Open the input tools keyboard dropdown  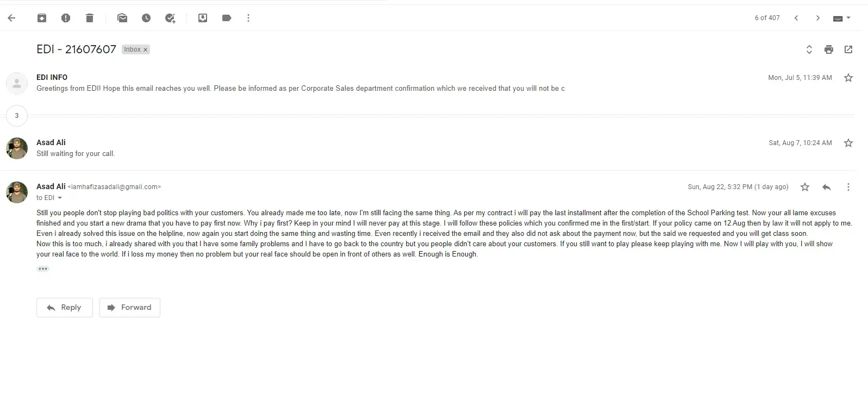tap(842, 18)
